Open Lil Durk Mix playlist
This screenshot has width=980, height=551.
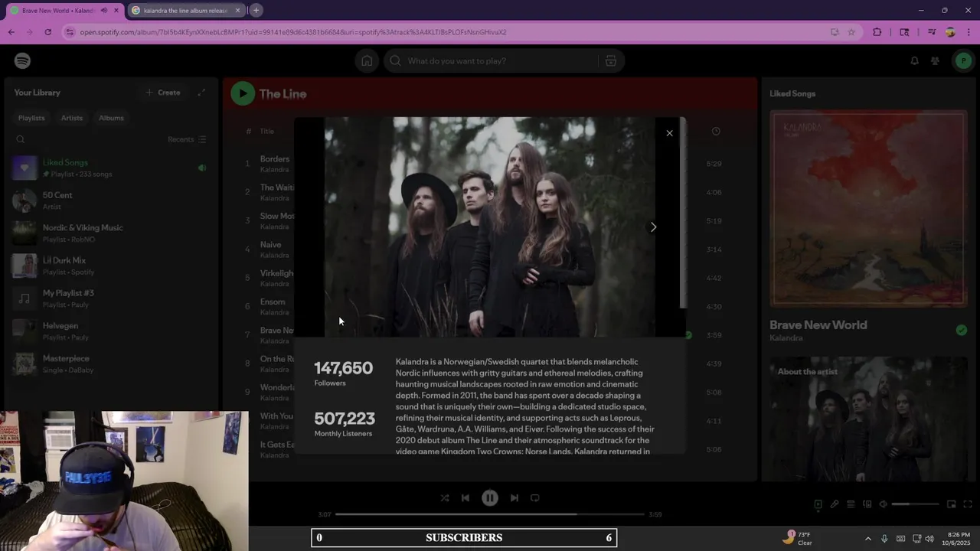pos(109,266)
